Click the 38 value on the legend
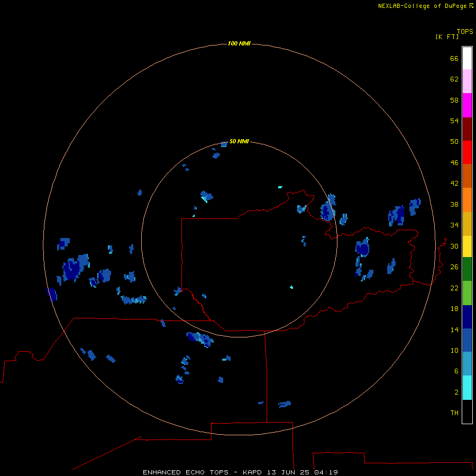476x476 pixels. pyautogui.click(x=454, y=205)
